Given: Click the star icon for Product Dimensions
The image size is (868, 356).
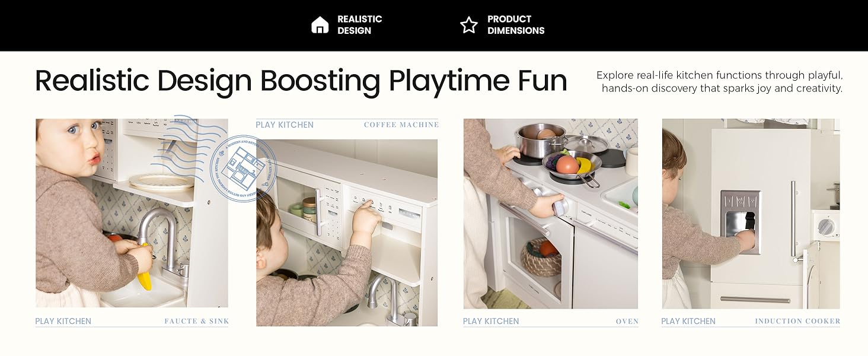Looking at the screenshot, I should pos(468,25).
